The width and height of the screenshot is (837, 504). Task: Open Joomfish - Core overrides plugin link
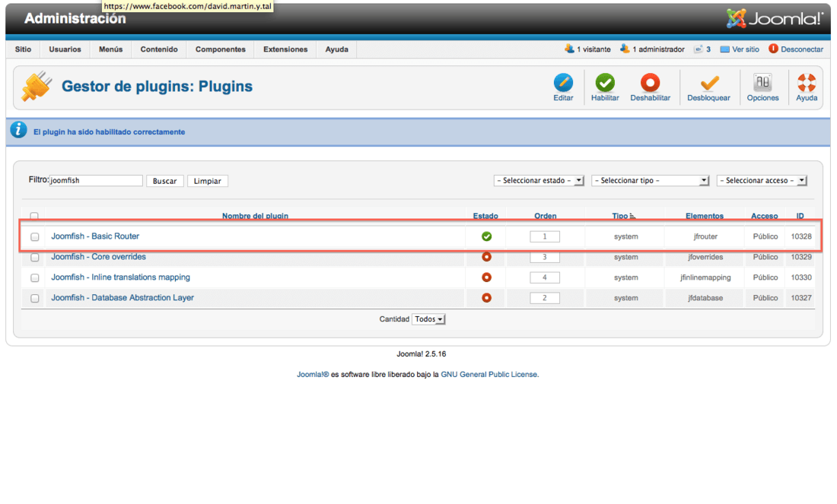coord(98,256)
